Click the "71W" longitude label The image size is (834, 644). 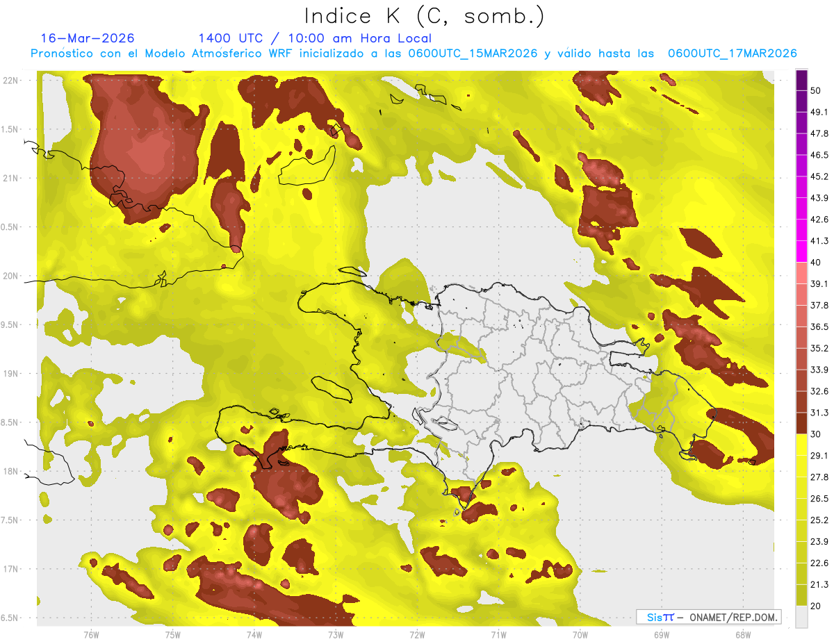coord(498,634)
